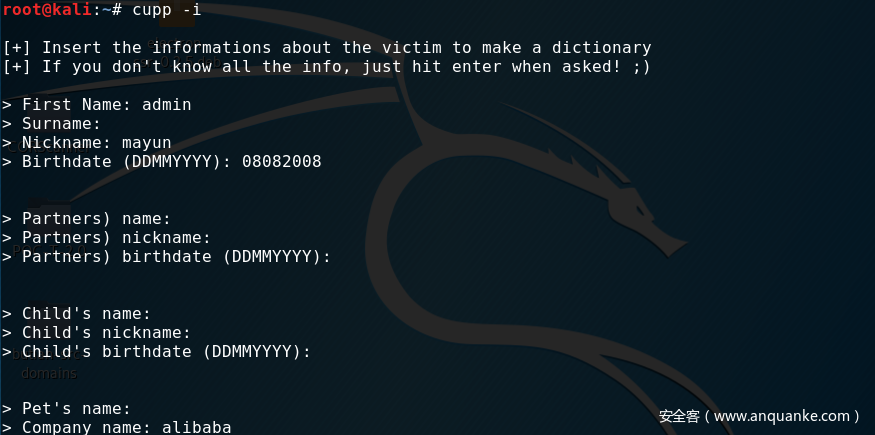Click the www.anquanke.com watermark link

pos(782,417)
